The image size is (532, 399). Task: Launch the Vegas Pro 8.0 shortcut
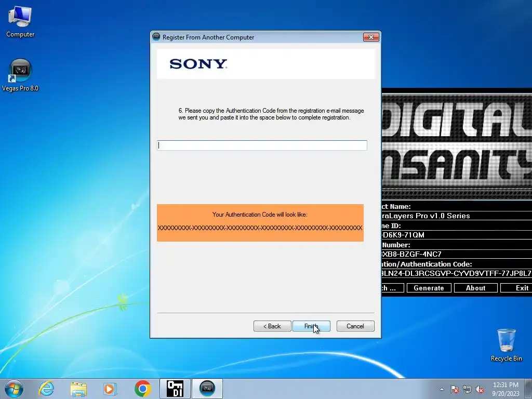point(20,75)
